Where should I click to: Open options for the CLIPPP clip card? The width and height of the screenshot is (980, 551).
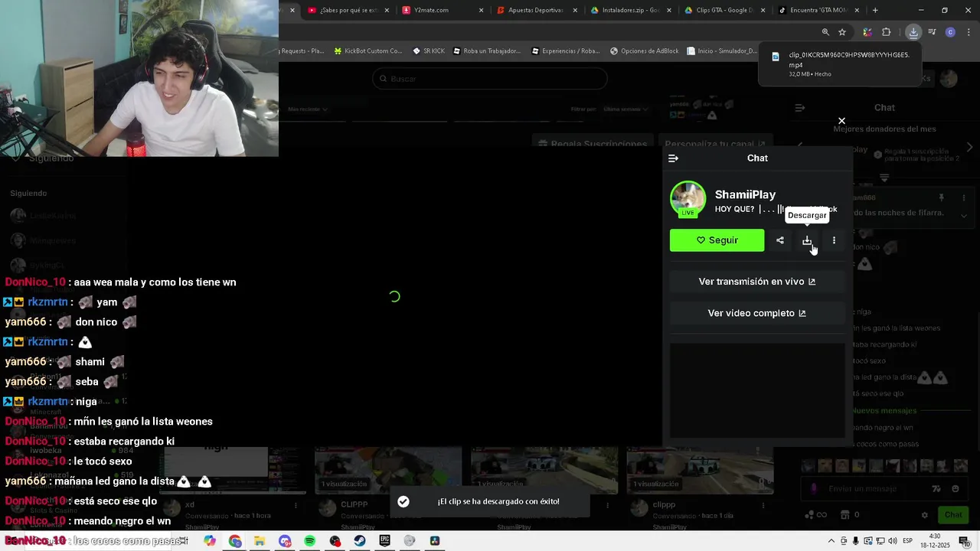[452, 505]
